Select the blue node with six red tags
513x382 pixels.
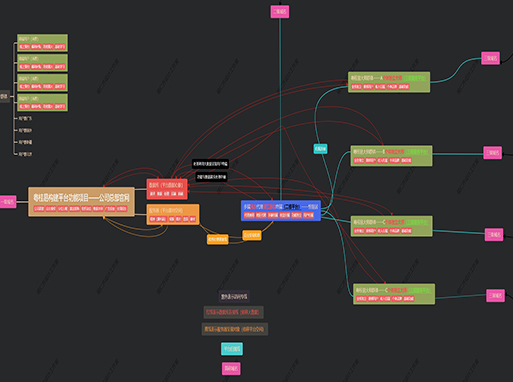(x=281, y=210)
